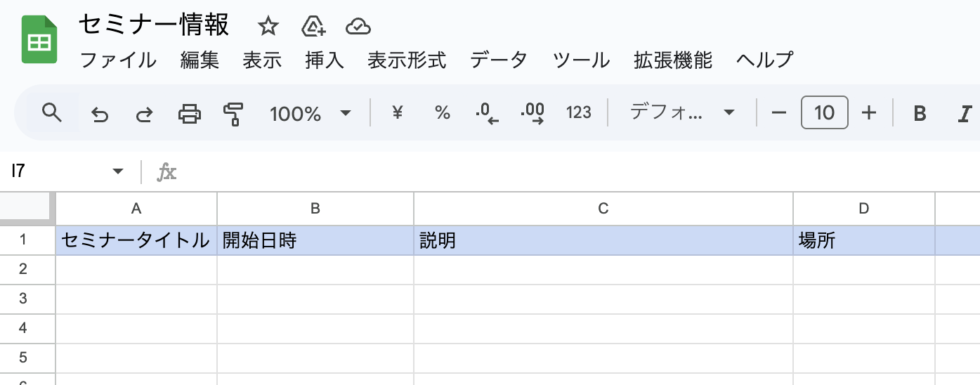Viewport: 980px width, 385px height.
Task: Format as percent
Action: pyautogui.click(x=442, y=112)
